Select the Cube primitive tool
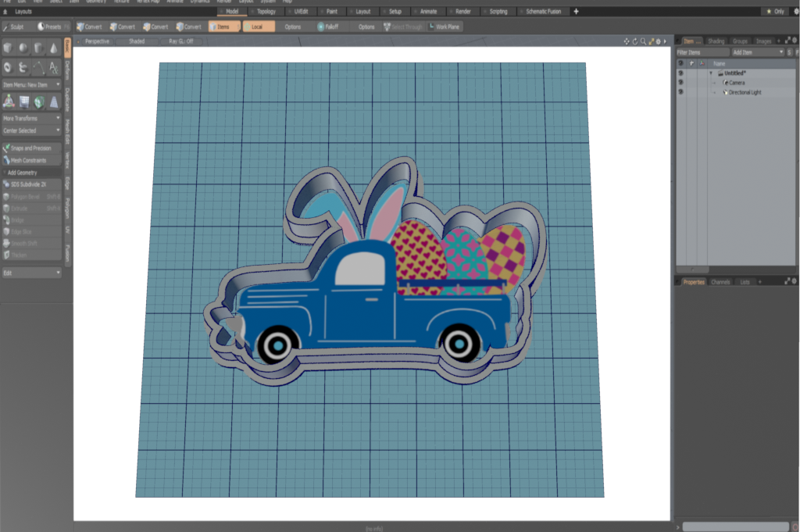 [8, 48]
